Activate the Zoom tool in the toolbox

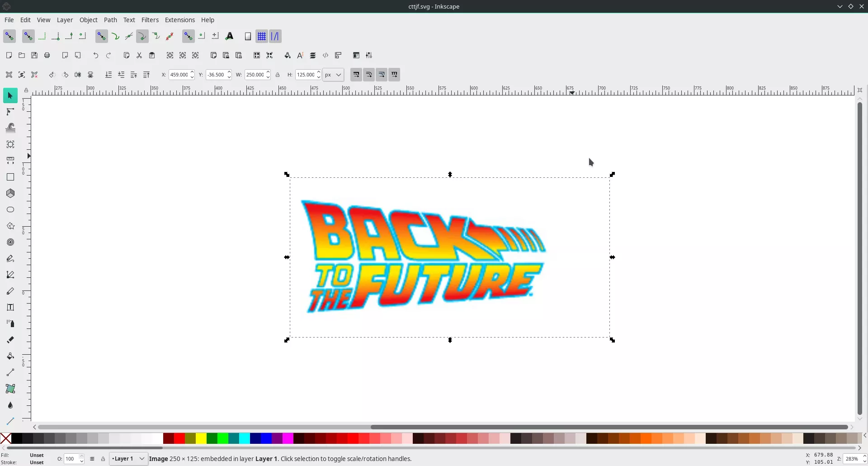[10, 144]
